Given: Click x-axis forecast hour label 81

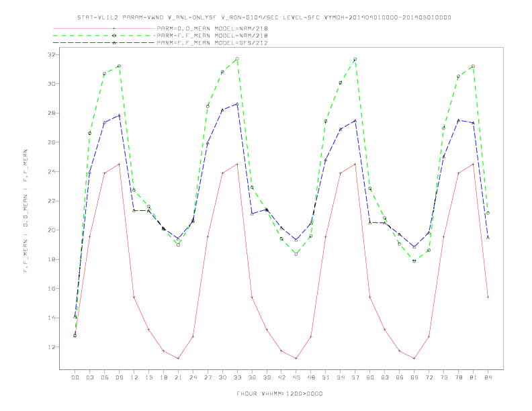Looking at the screenshot, I should 474,377.
